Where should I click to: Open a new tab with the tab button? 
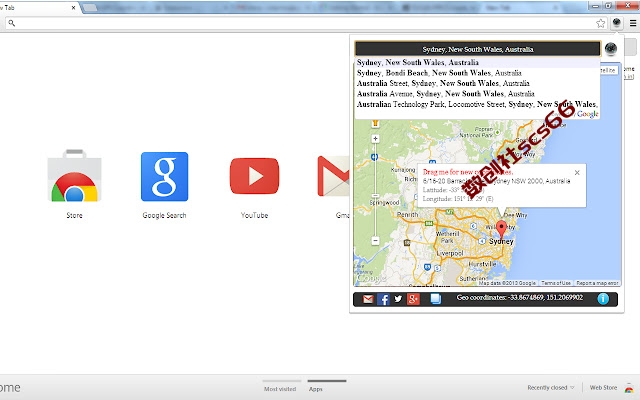[x=90, y=7]
